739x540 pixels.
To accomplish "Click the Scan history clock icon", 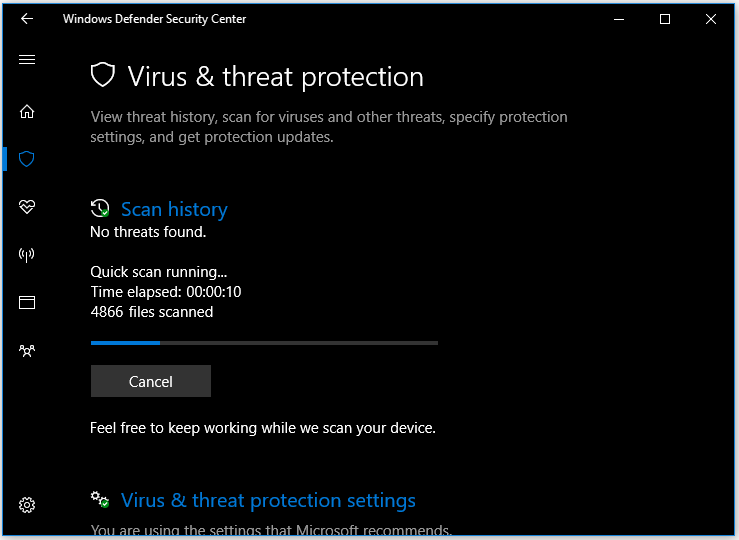I will click(100, 208).
